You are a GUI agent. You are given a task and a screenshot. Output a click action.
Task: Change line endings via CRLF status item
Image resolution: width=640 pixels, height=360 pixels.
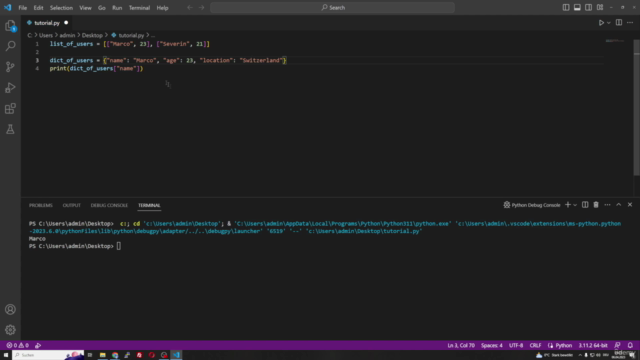535,345
